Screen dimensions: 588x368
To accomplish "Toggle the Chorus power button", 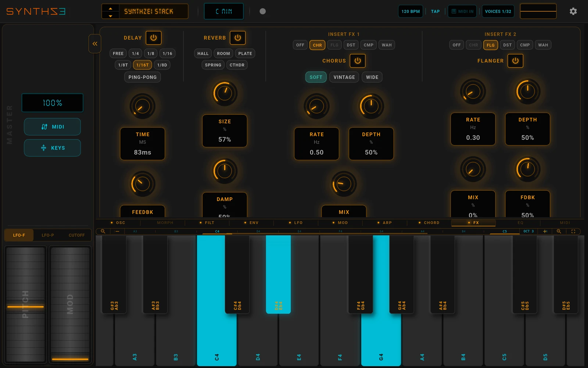I will coord(358,61).
